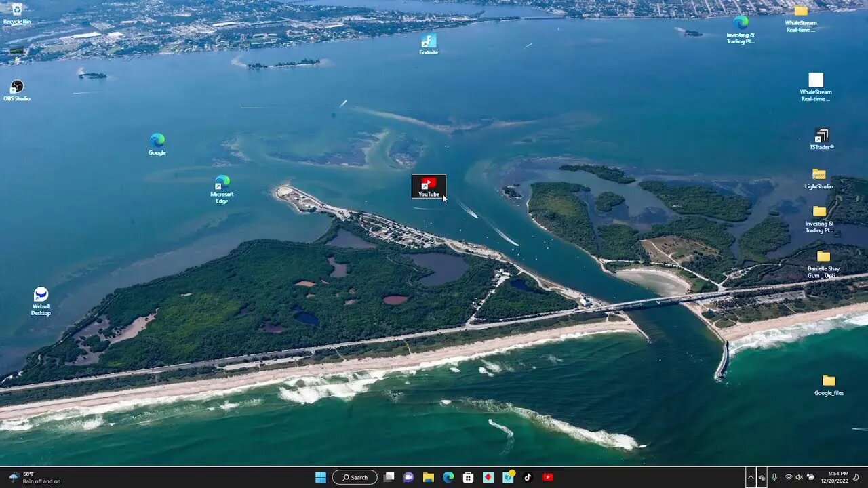
Task: Launch Microsoft Edge from the taskbar
Action: (448, 477)
